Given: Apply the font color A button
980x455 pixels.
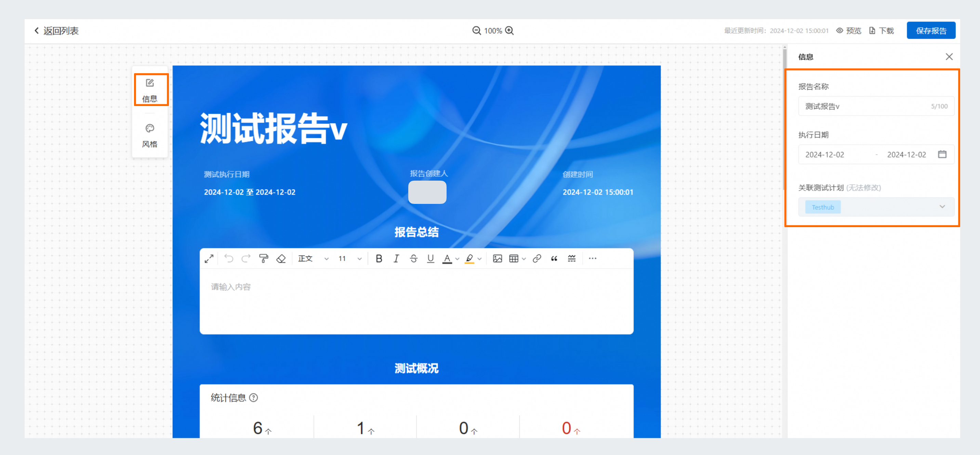Looking at the screenshot, I should tap(447, 259).
